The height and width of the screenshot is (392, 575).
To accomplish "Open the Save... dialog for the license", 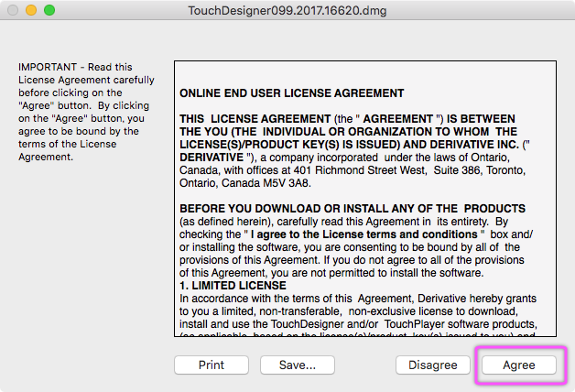I will 297,365.
